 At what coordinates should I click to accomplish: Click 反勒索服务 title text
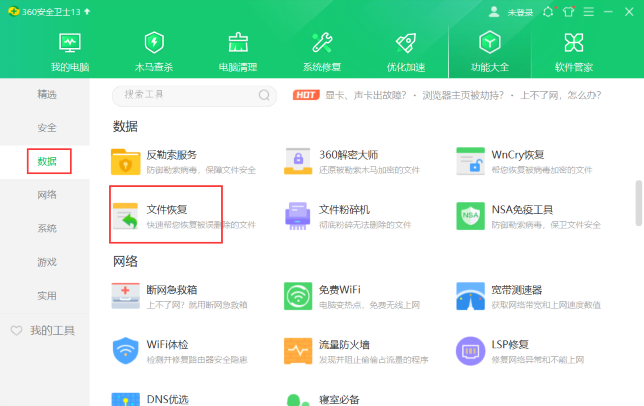[x=172, y=155]
